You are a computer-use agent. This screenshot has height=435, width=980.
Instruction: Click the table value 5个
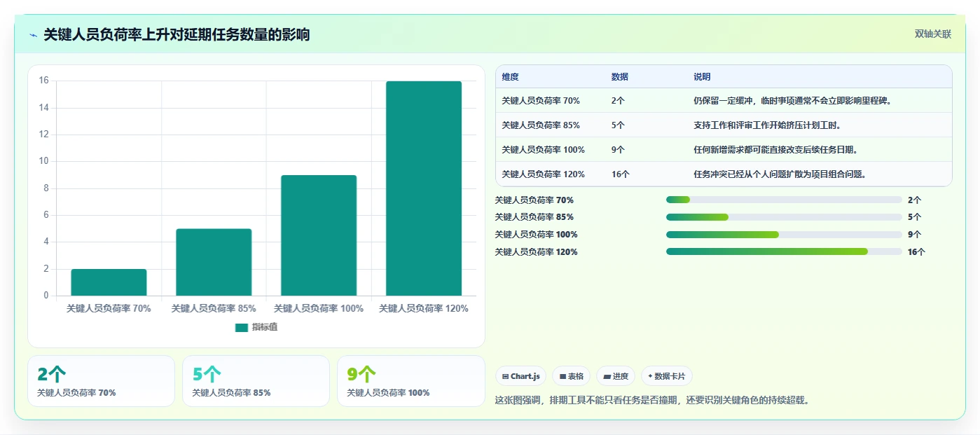point(618,125)
